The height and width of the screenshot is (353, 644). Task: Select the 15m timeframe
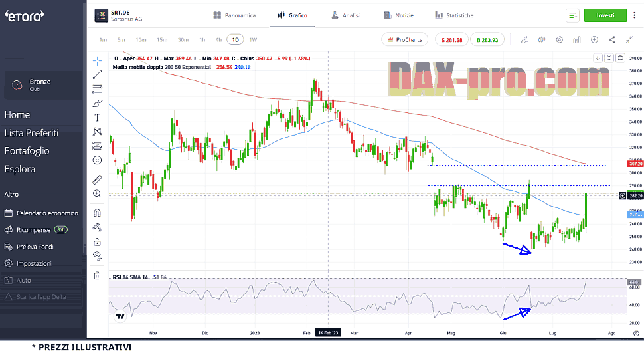[162, 39]
